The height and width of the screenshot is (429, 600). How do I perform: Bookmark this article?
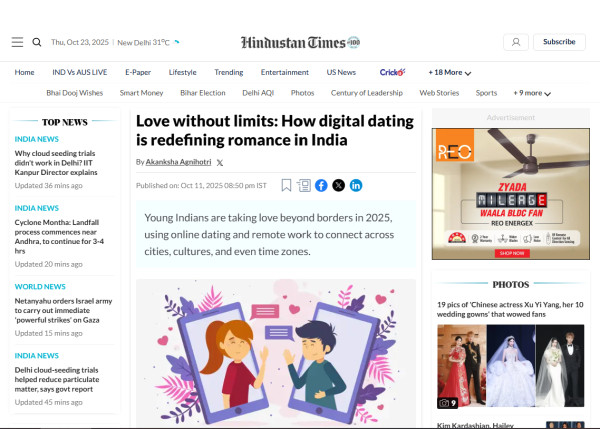pyautogui.click(x=287, y=185)
